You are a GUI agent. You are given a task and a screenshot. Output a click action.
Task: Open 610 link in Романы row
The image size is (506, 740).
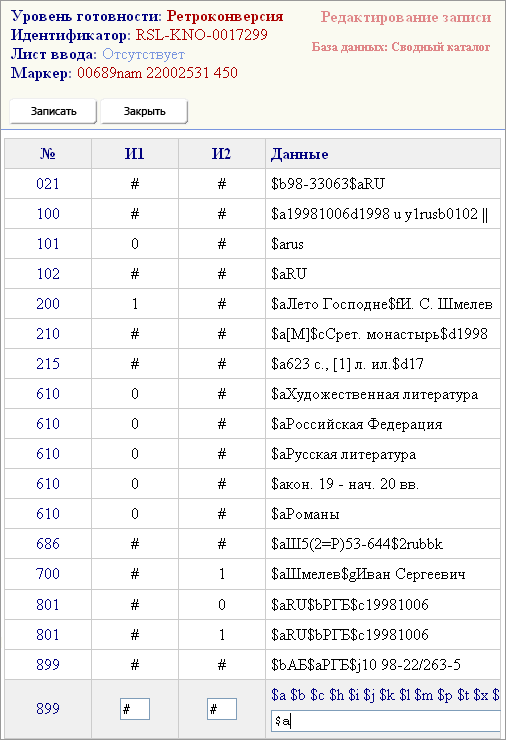48,513
